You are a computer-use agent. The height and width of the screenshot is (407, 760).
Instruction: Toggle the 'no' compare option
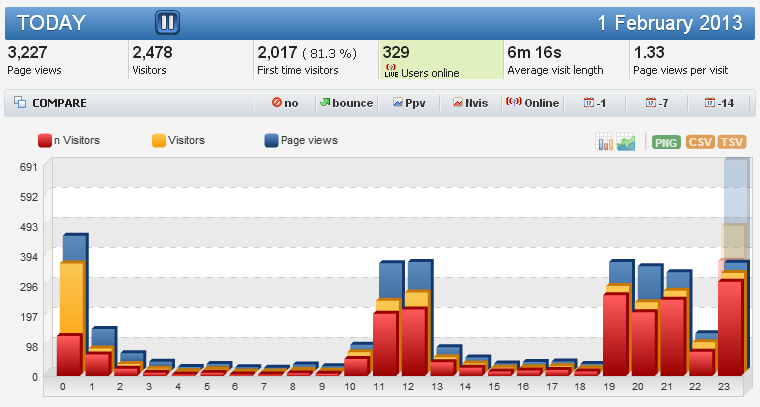pyautogui.click(x=284, y=103)
